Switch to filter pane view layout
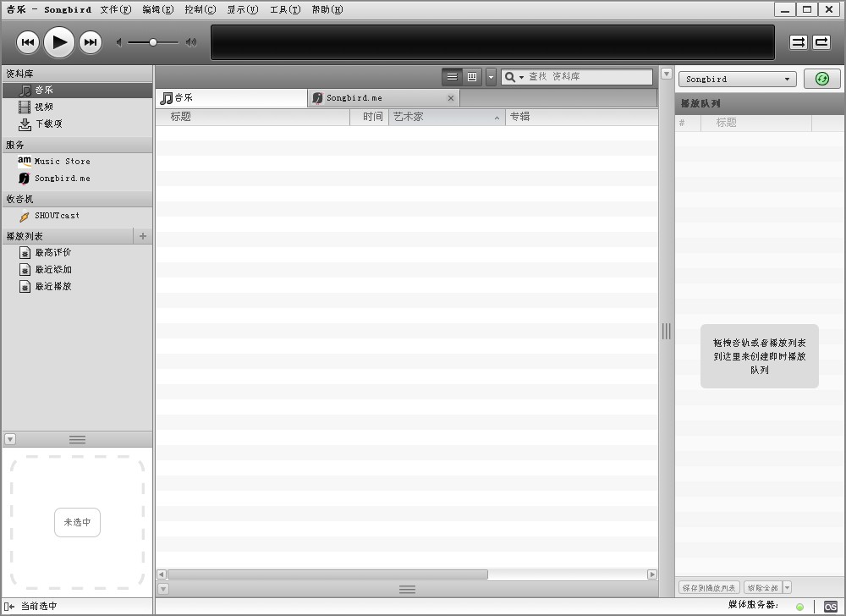Viewport: 846px width, 616px height. click(x=472, y=77)
